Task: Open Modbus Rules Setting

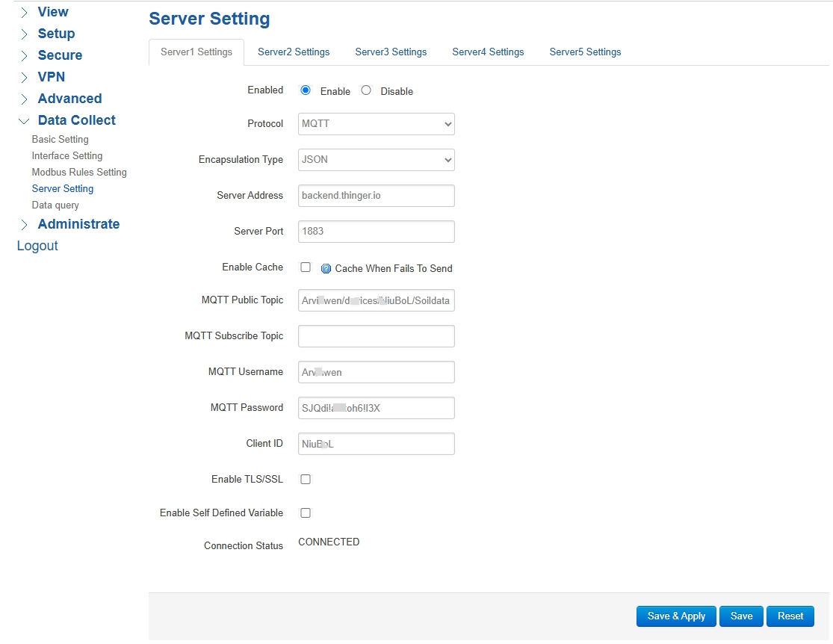Action: 79,172
